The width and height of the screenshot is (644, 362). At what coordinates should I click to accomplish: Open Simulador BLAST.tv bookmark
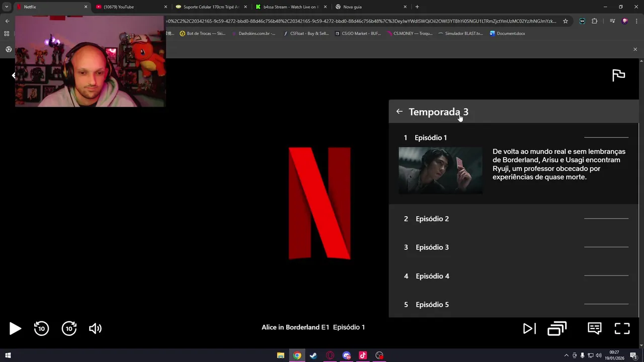(x=460, y=34)
